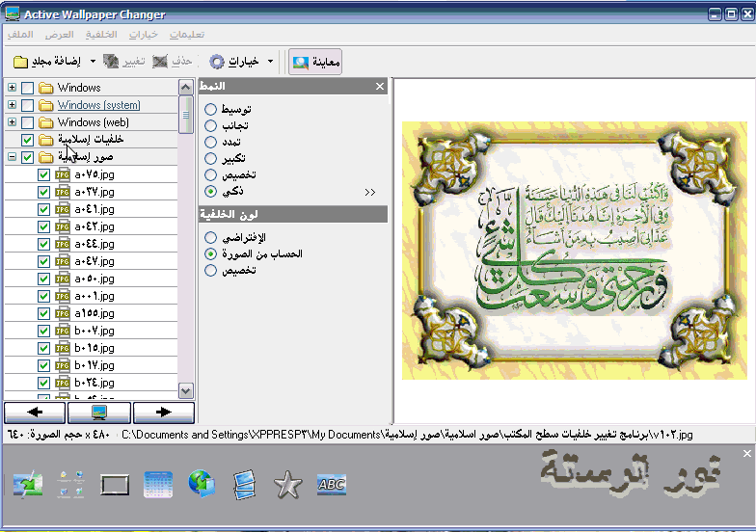Screen dimensions: 756x532
Task: Open the dropdown arrow beside إضافة مجلد
Action: (93, 62)
